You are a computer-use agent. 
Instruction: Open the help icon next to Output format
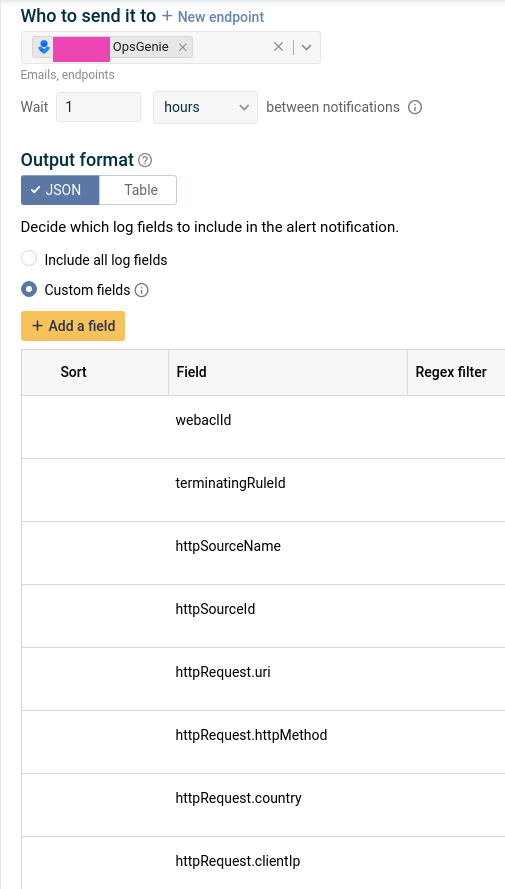point(145,160)
